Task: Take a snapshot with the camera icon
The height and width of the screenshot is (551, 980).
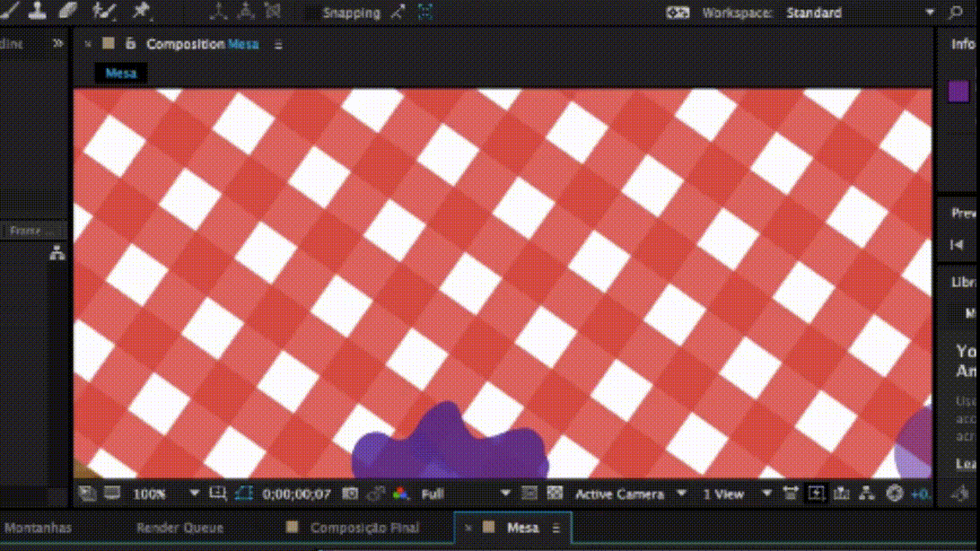Action: tap(351, 494)
